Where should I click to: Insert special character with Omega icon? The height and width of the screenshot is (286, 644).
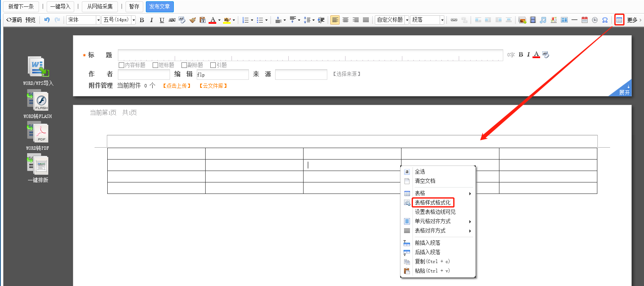(x=605, y=20)
